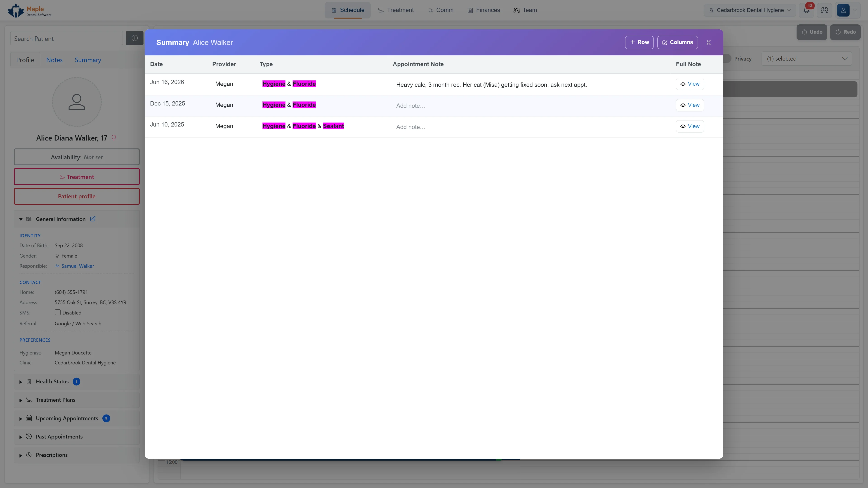Click the notification bell icon
Image resolution: width=868 pixels, height=488 pixels.
coord(806,10)
